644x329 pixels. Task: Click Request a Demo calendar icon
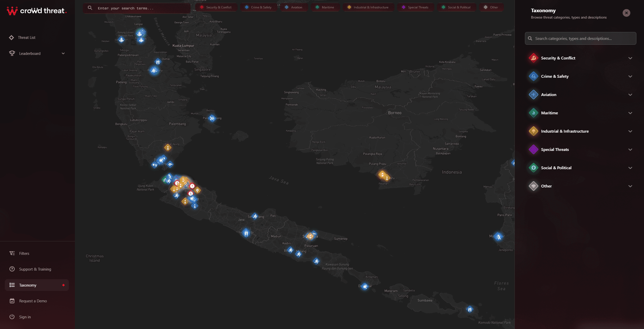point(12,301)
